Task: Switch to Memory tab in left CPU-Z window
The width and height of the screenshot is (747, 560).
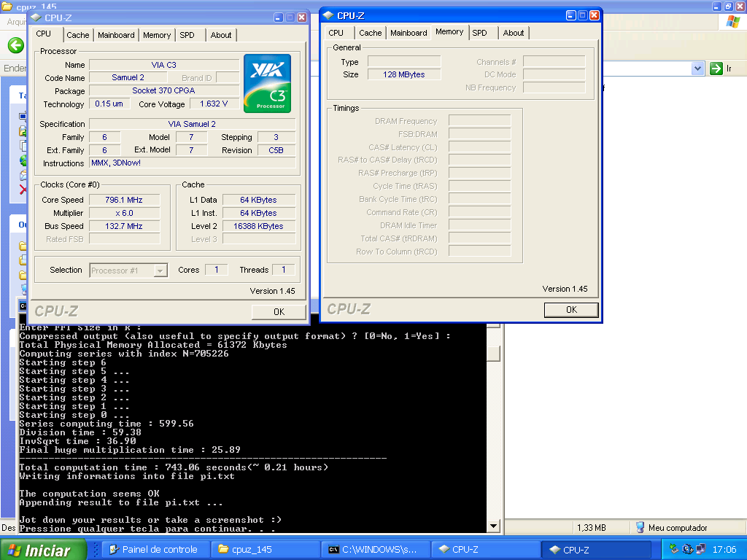Action: click(157, 35)
